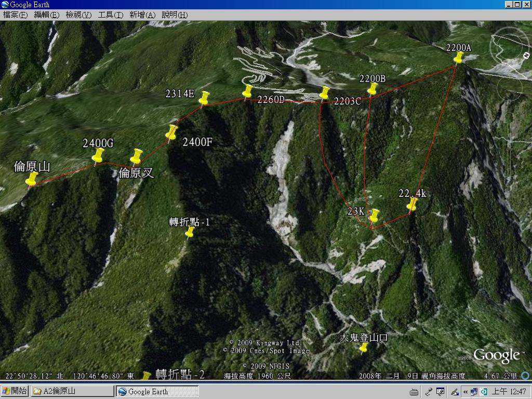Select the 大鬼登山口 trailhead pushpin
Viewport: 532px width, 399px height.
click(364, 348)
